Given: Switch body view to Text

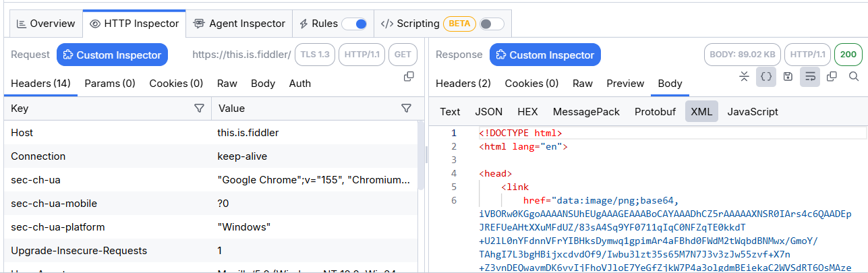Looking at the screenshot, I should (x=450, y=112).
